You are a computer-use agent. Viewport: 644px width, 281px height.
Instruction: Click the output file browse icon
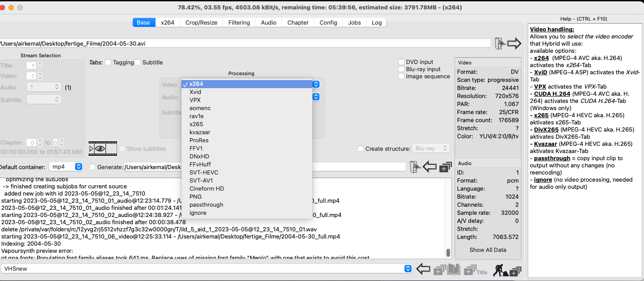tap(414, 167)
